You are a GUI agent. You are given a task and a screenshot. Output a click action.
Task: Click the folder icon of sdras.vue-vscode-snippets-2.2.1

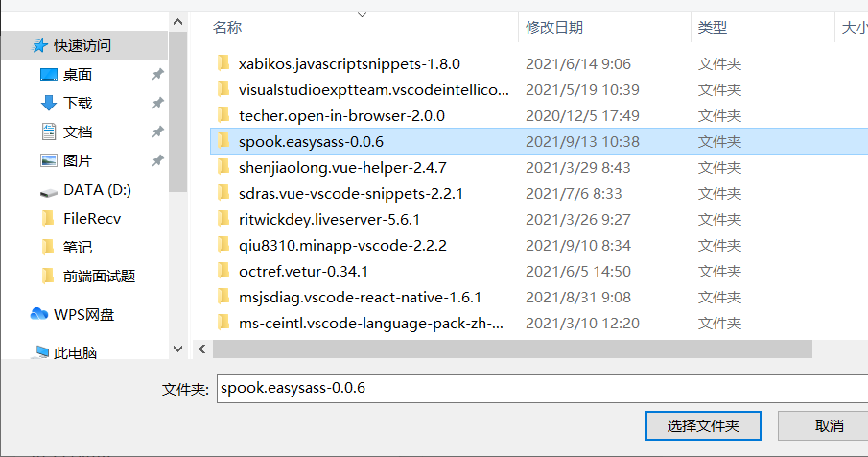coord(223,193)
